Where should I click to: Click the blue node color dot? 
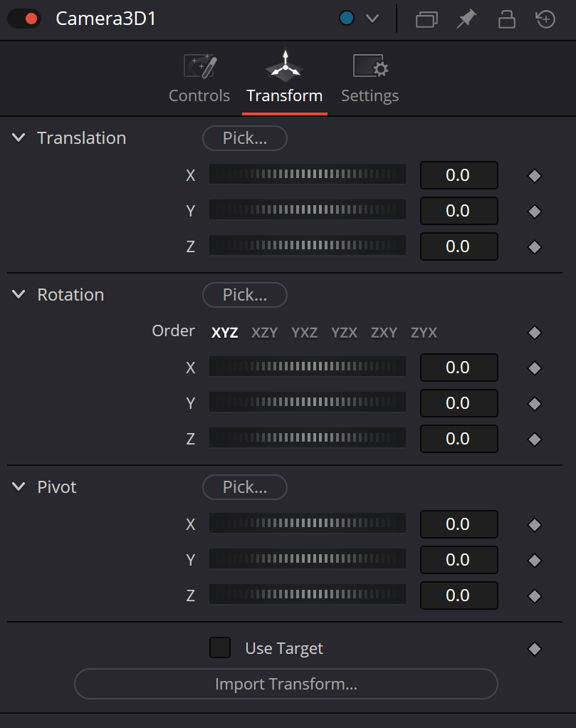[347, 19]
